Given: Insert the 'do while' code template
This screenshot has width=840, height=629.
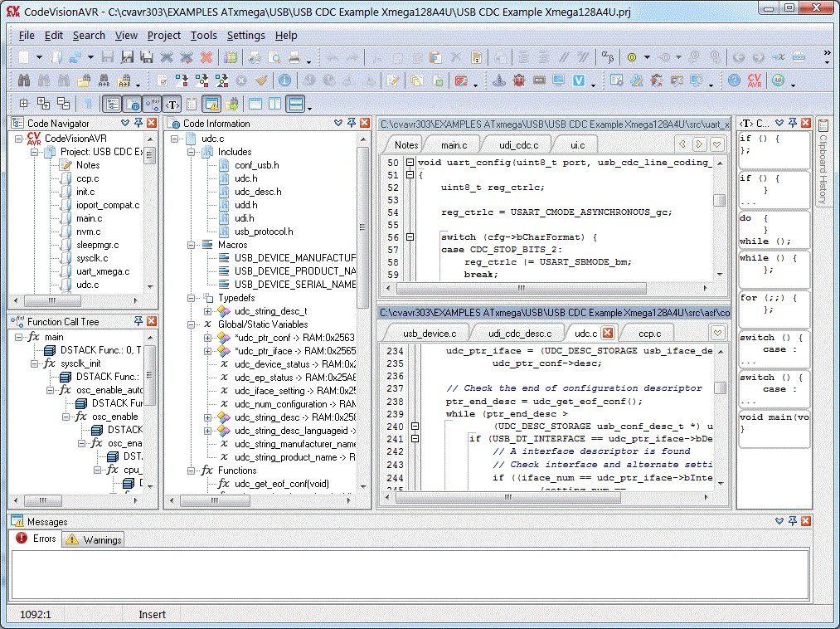Looking at the screenshot, I should [x=774, y=230].
